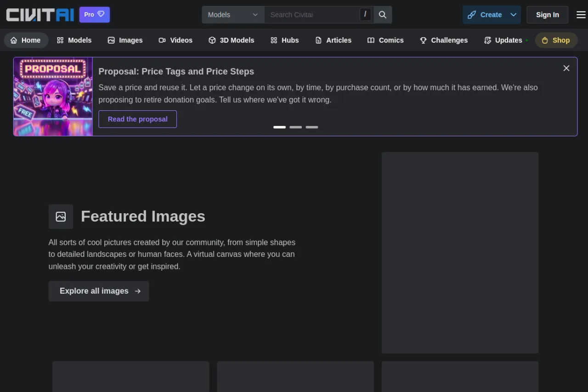This screenshot has height=392, width=588.
Task: Click the banner title about Price Tags
Action: pos(176,72)
